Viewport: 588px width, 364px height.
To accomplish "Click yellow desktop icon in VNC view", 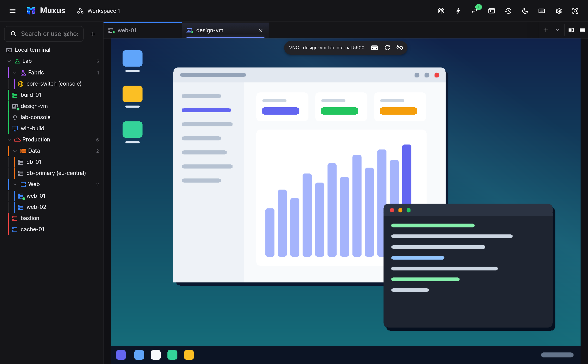I will point(133,94).
